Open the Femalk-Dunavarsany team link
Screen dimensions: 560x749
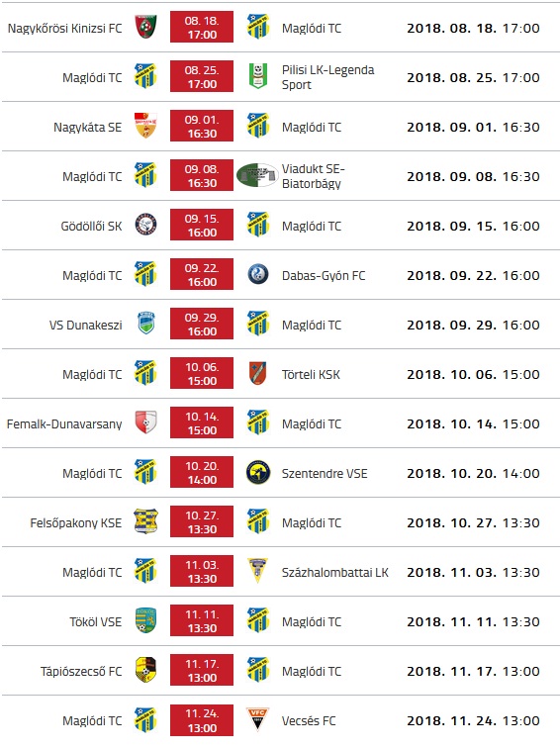coord(64,424)
